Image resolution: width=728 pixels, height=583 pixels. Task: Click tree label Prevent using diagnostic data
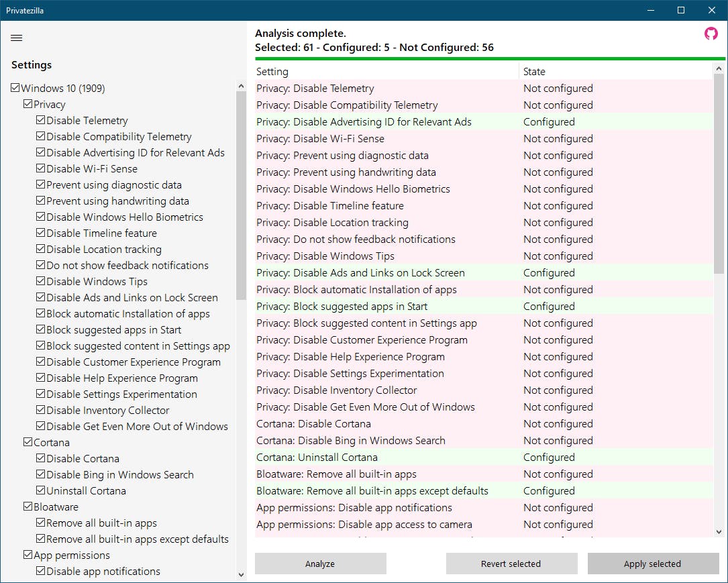point(114,184)
